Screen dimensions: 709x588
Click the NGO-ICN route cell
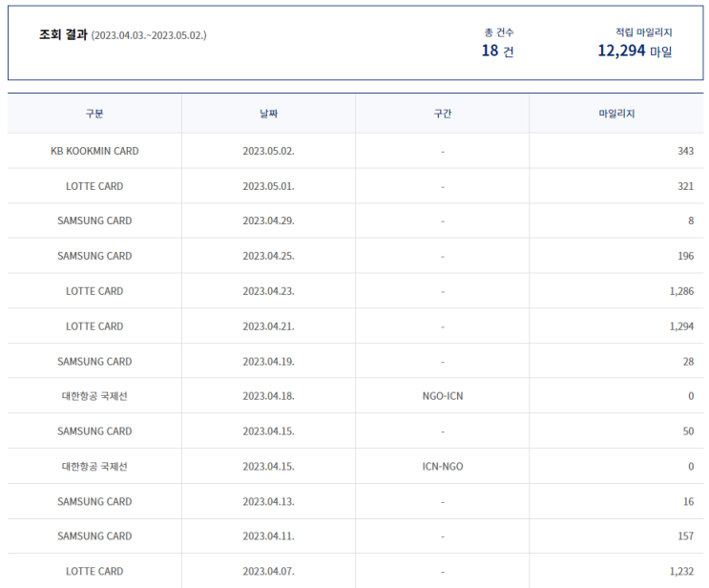[x=443, y=396]
